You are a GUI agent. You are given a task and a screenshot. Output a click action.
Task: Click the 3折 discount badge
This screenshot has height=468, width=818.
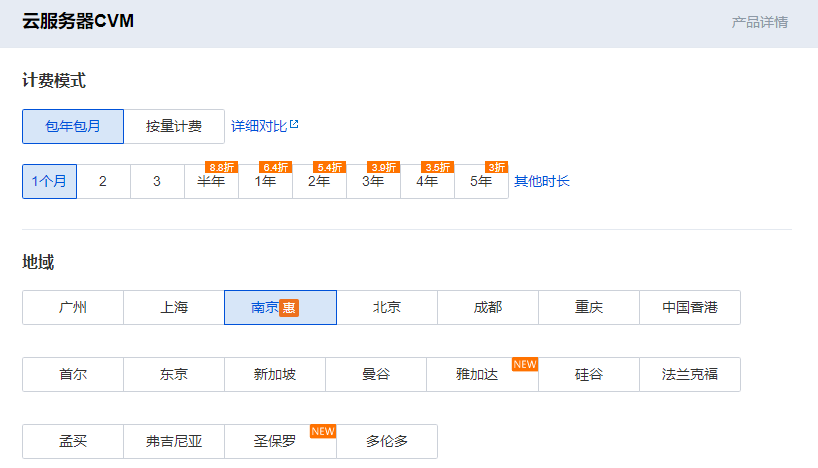(497, 167)
